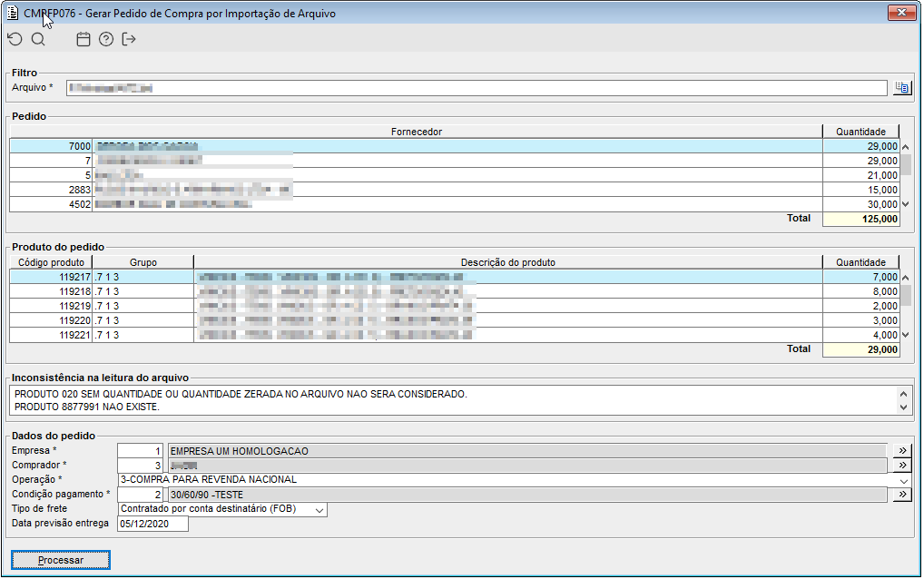Select supplier row 7000
The height and width of the screenshot is (579, 924).
point(455,146)
